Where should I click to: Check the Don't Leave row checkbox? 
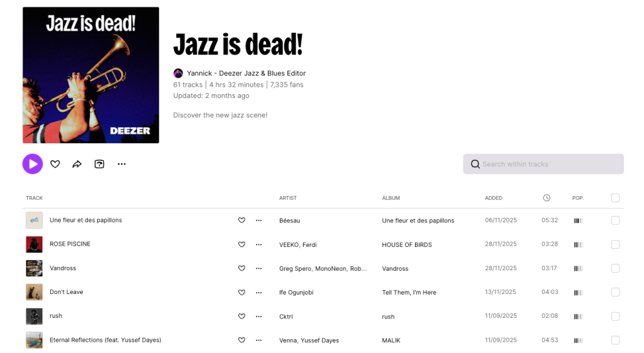click(x=615, y=292)
